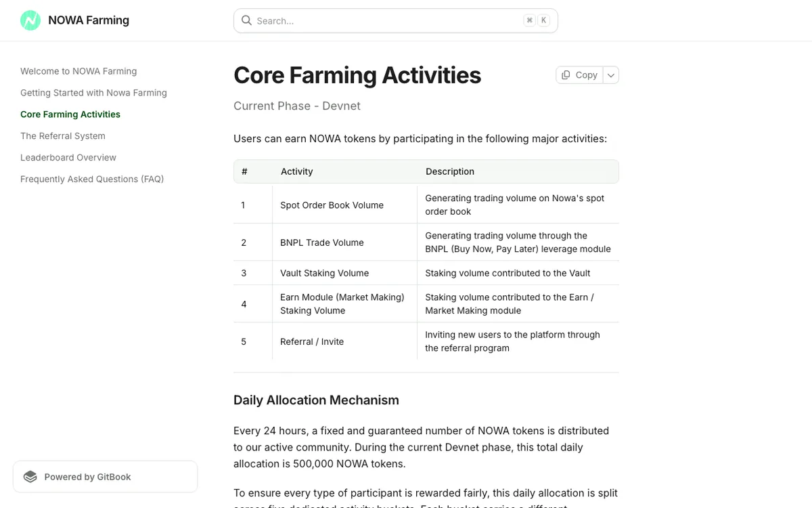Click the search magnifier icon
Image resolution: width=812 pixels, height=508 pixels.
(x=247, y=20)
